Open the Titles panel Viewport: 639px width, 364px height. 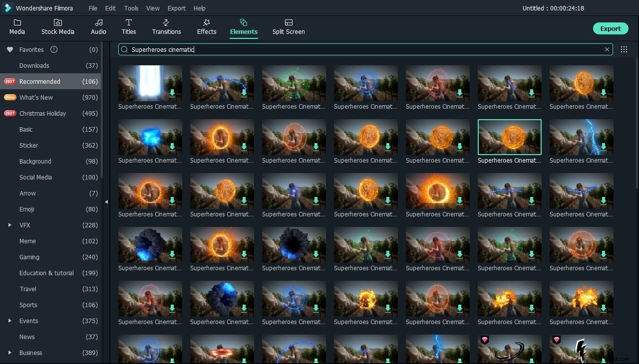point(129,27)
